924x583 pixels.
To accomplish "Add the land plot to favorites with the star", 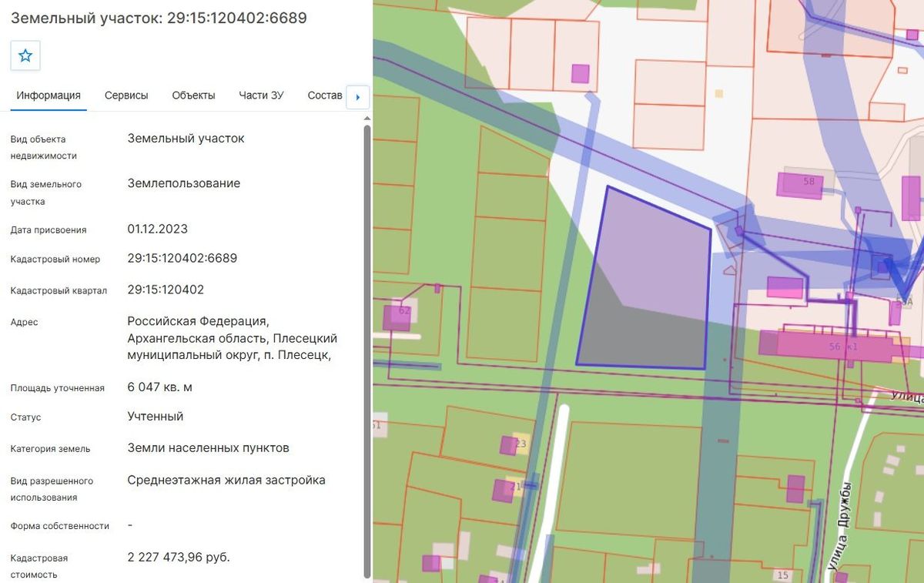I will click(x=25, y=55).
